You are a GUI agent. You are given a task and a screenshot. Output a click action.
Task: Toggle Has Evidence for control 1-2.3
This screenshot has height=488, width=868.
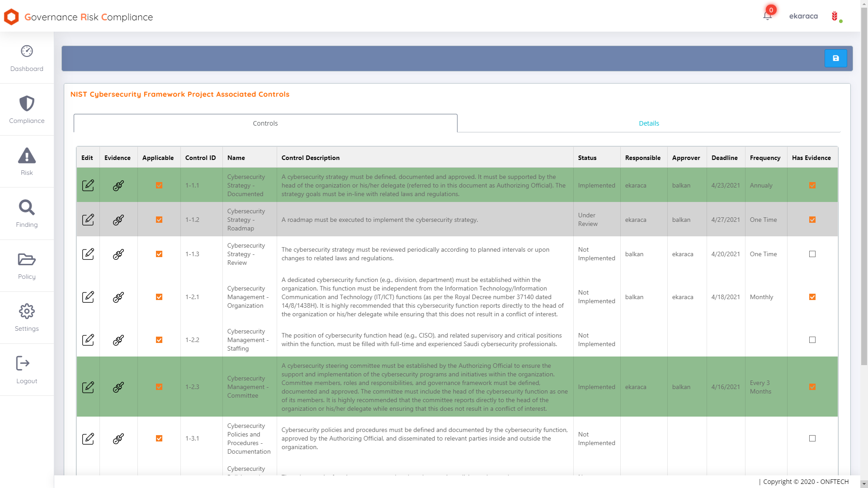point(812,387)
